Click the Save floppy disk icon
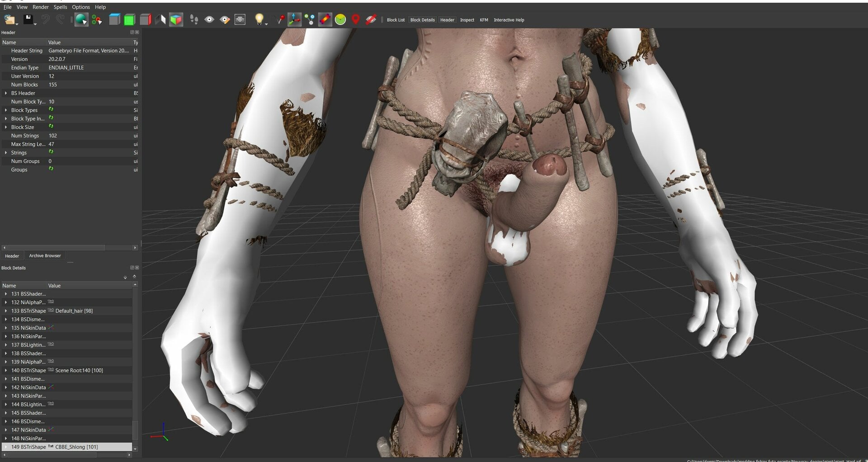This screenshot has height=462, width=868. coord(28,19)
